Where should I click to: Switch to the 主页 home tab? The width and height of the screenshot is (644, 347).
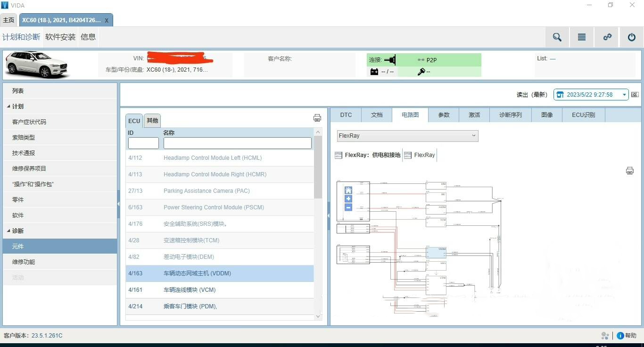point(8,20)
